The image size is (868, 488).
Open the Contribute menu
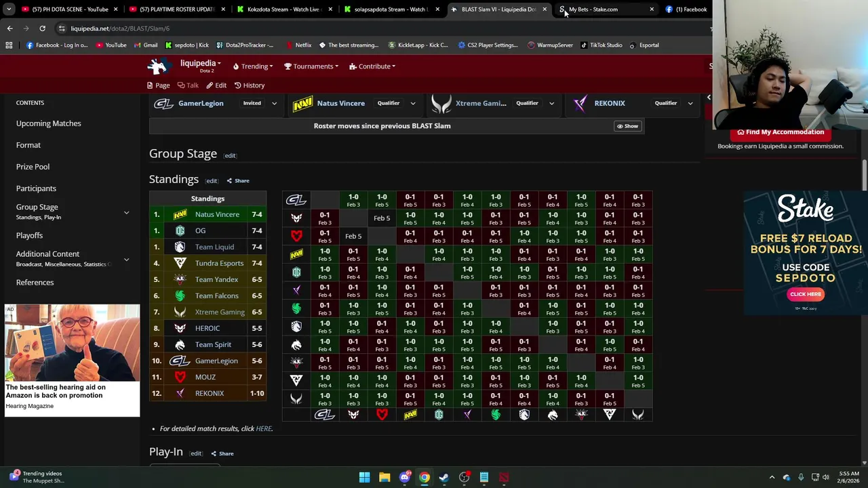372,66
